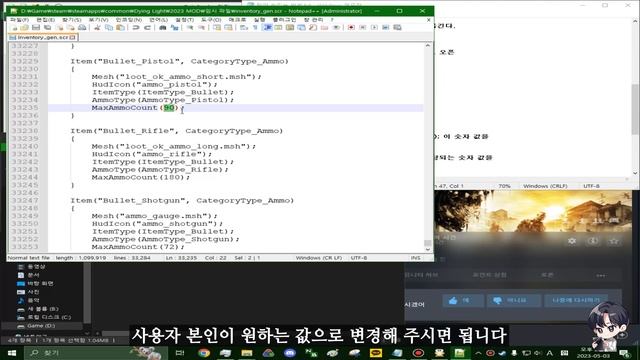Open the Encoding (인코딩) menu
The height and width of the screenshot is (360, 640).
tap(129, 20)
